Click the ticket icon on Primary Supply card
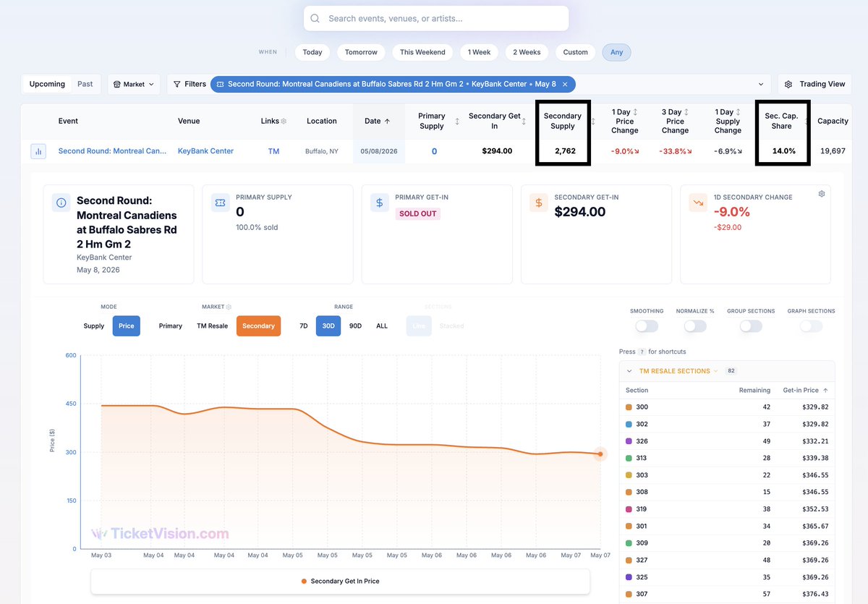 click(221, 203)
